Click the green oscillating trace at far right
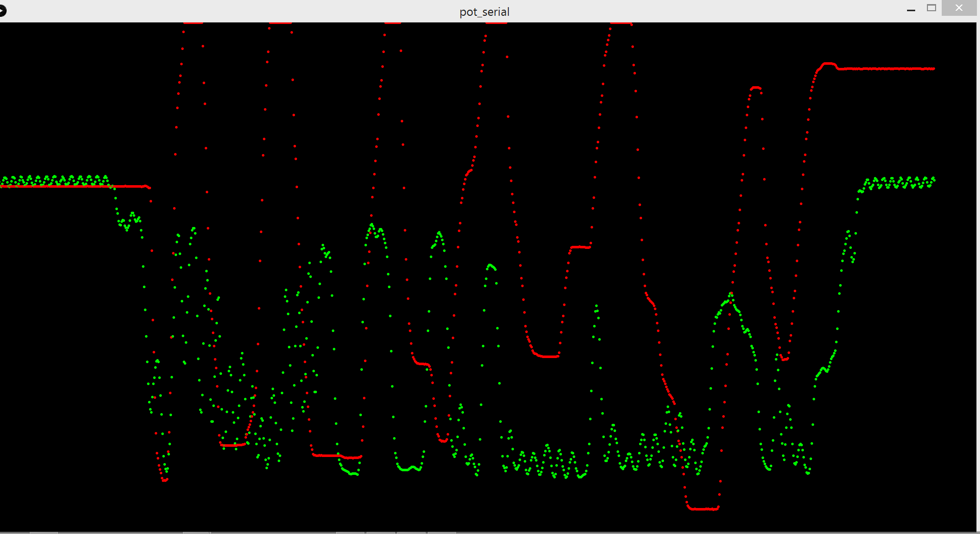 [898, 182]
